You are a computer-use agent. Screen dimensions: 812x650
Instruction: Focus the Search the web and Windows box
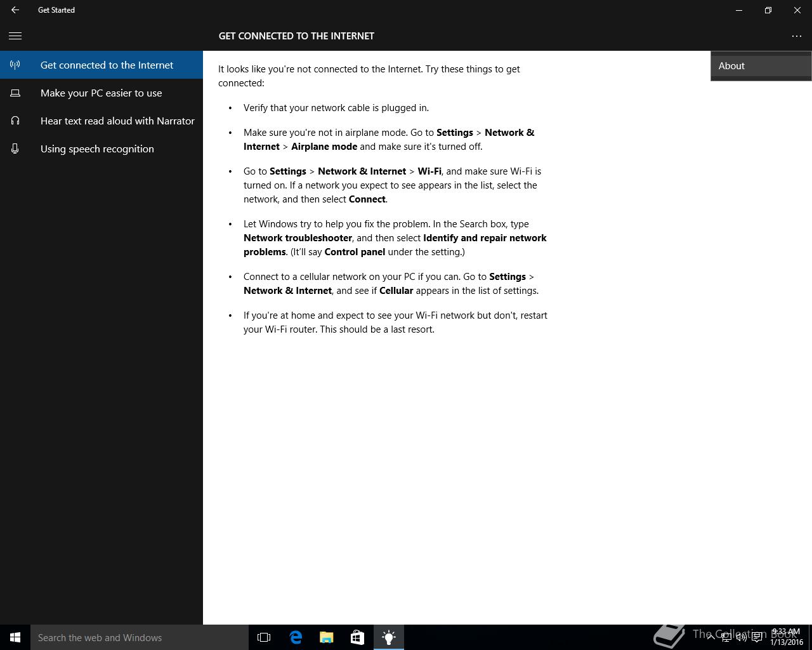coord(140,637)
